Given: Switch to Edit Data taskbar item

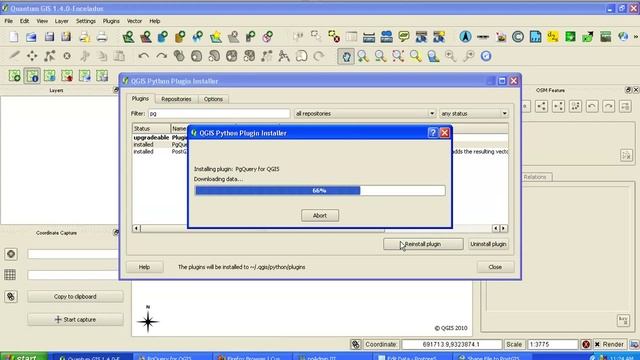Looking at the screenshot, I should (x=412, y=357).
